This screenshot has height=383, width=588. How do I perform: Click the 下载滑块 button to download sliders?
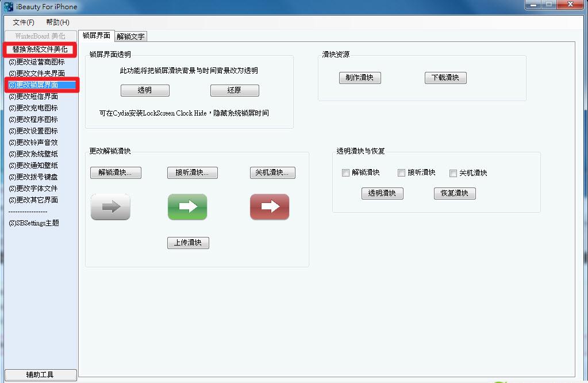(445, 77)
